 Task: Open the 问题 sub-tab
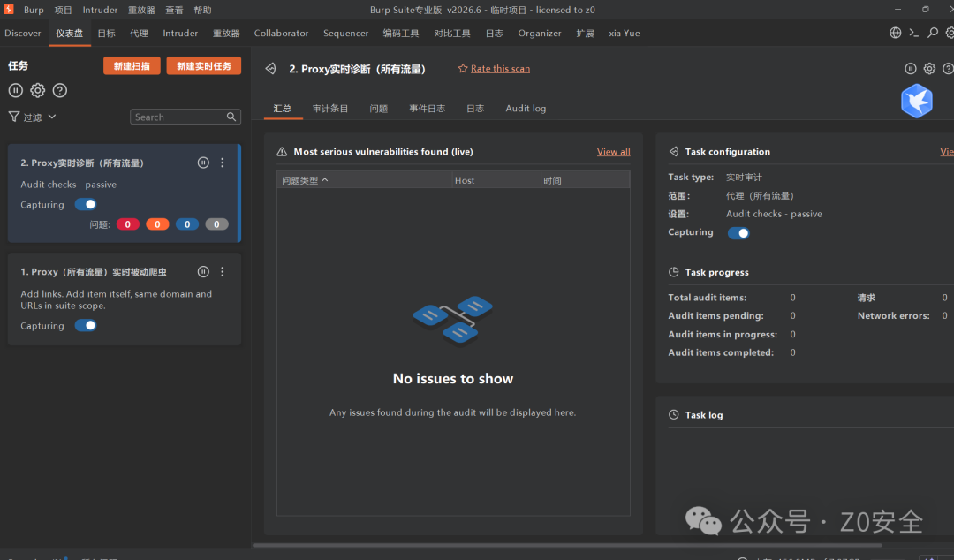(x=378, y=109)
